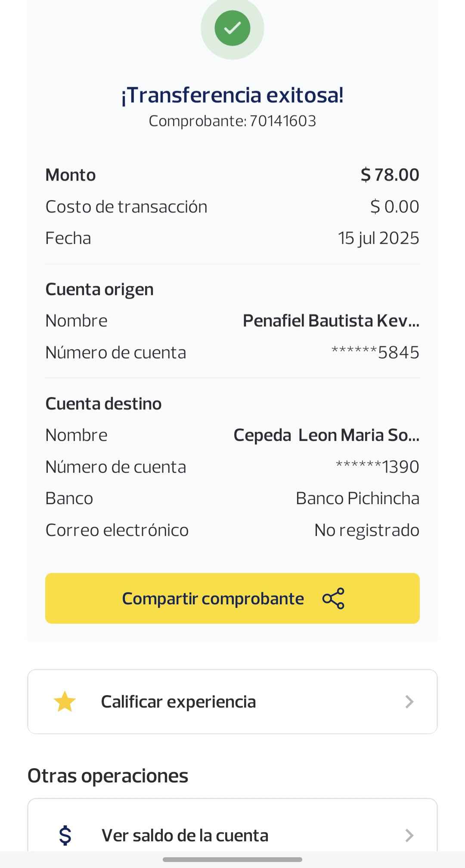The width and height of the screenshot is (465, 868).
Task: Tap the Comprobante number 70141603
Action: (282, 121)
